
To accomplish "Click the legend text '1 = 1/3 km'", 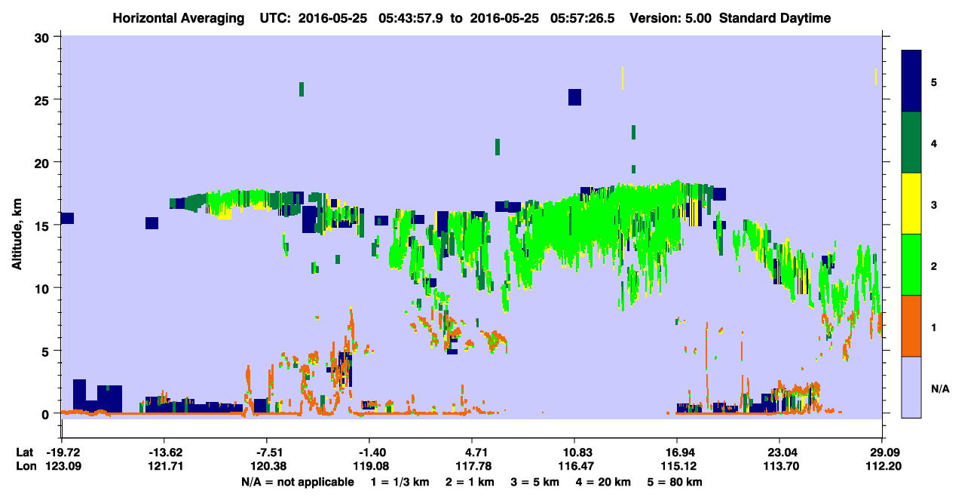I will (399, 482).
